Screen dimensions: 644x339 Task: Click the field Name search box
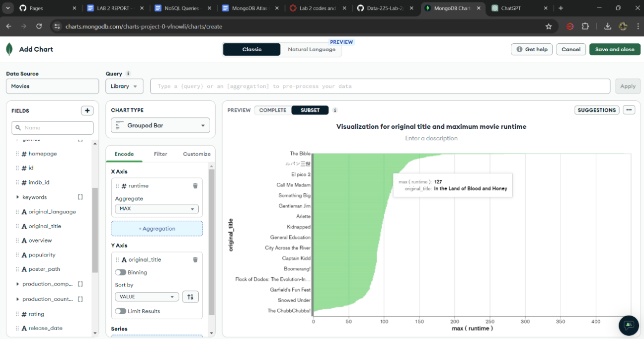pyautogui.click(x=53, y=128)
